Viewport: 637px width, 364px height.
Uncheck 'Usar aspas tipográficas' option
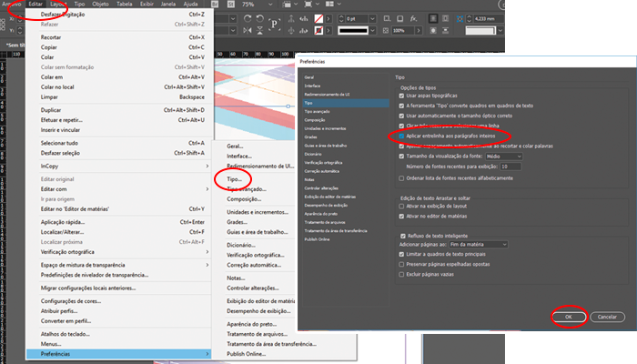[x=401, y=96]
